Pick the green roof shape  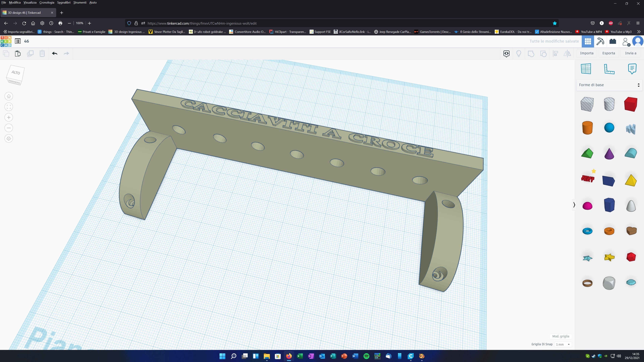point(587,153)
